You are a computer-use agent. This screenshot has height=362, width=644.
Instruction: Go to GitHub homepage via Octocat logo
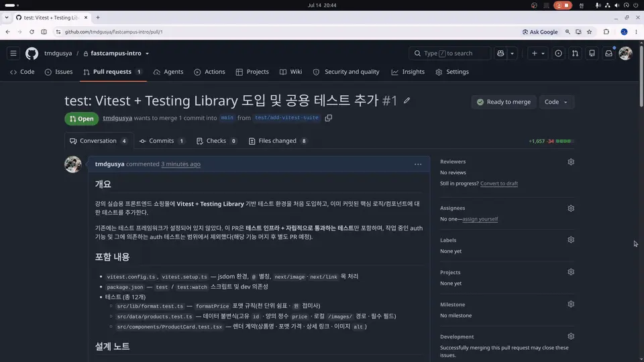tap(32, 54)
